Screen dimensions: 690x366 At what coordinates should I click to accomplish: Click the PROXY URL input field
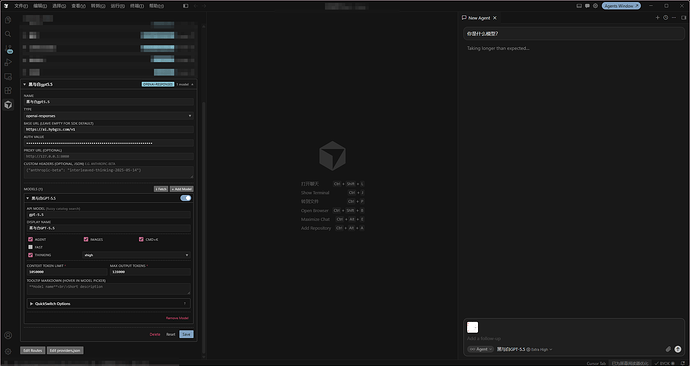(x=109, y=156)
